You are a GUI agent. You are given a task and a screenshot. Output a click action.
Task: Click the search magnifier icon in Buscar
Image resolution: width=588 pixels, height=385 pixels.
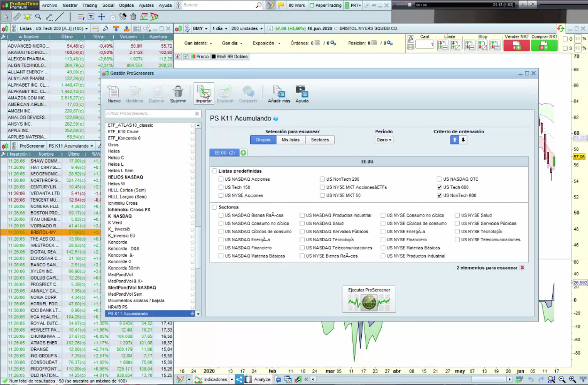(258, 5)
